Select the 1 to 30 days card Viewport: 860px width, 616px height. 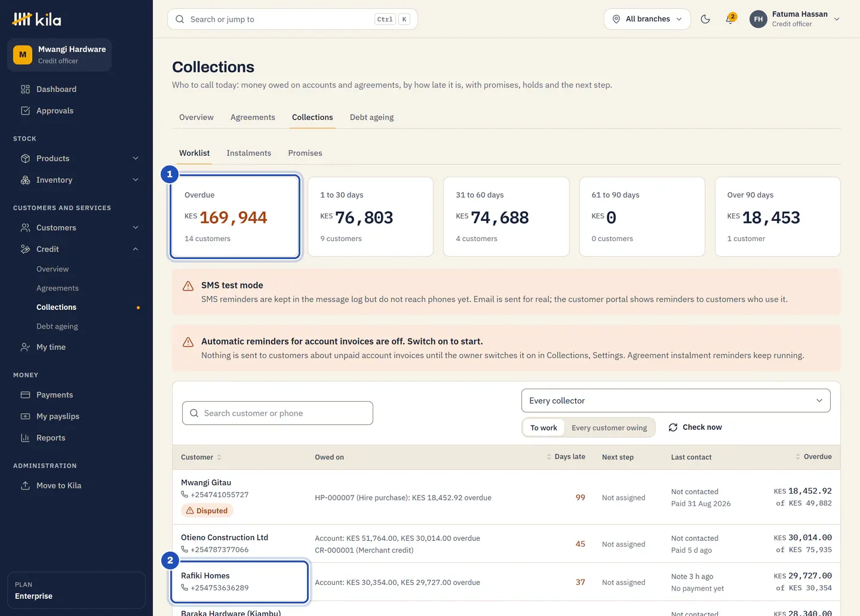coord(371,217)
